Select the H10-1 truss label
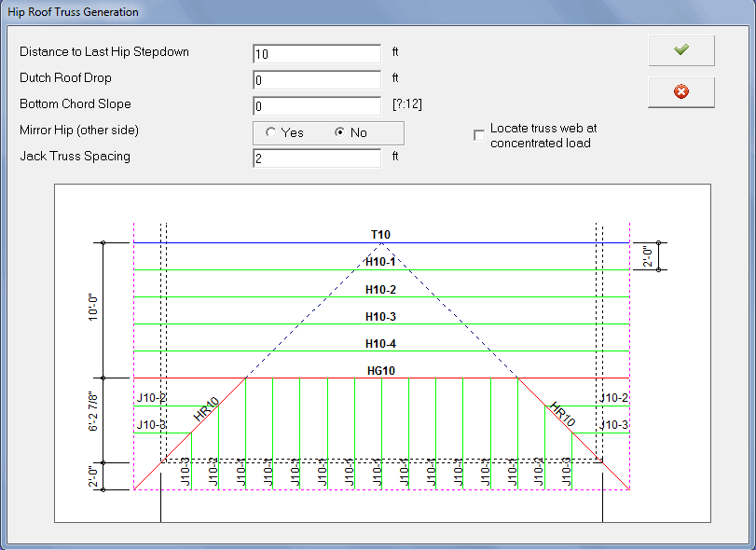756x550 pixels. 380,262
